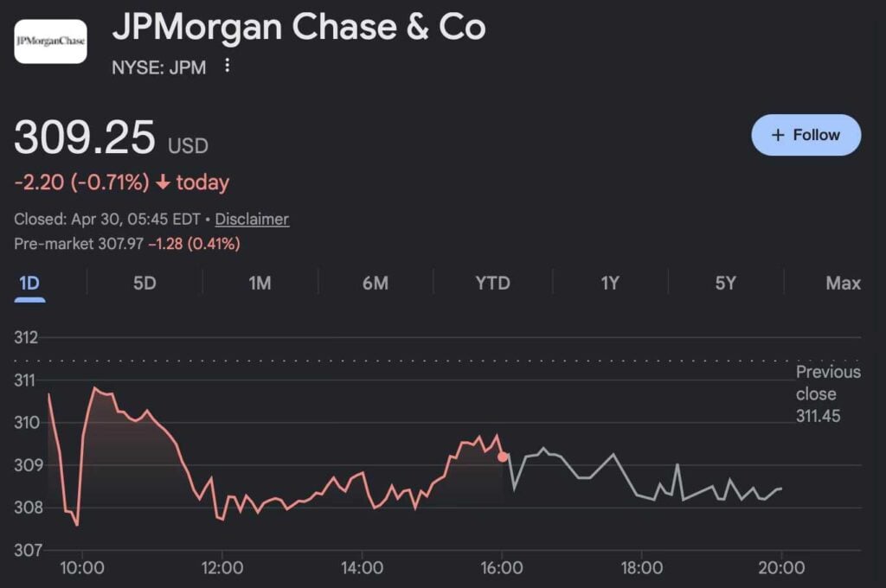Click the Follow button

click(806, 135)
